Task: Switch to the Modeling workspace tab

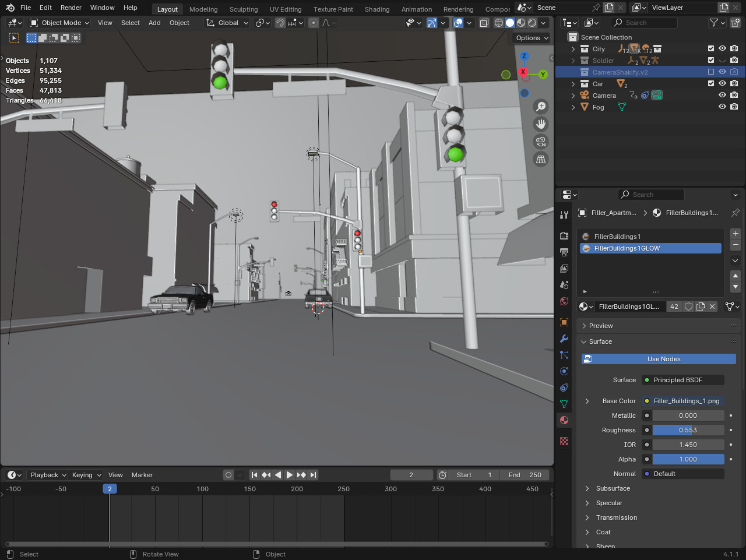Action: click(203, 9)
